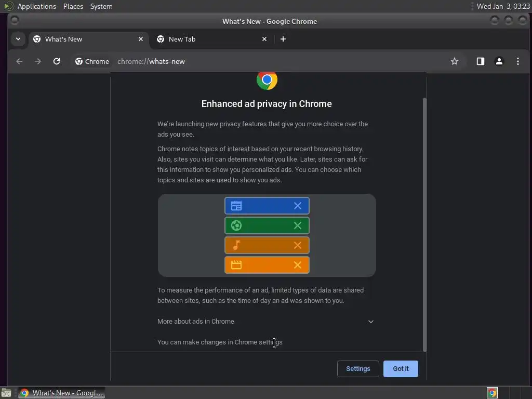Remove the music note topic chip

tap(298, 245)
